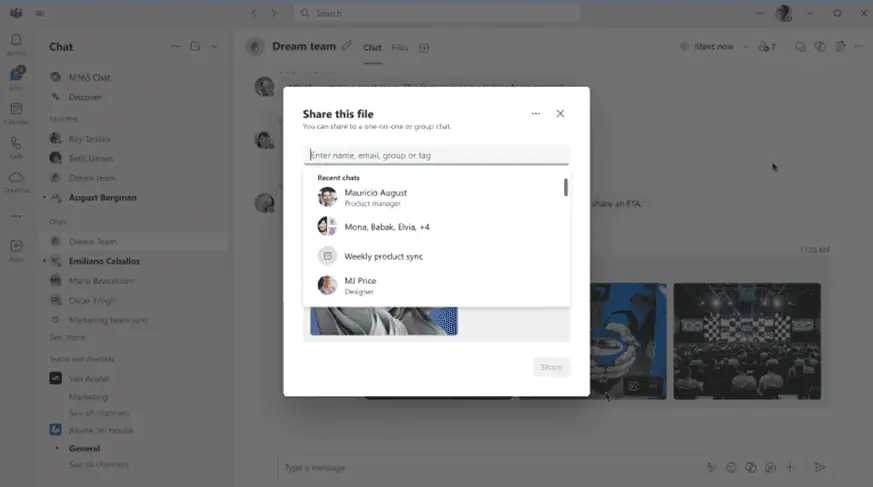Image resolution: width=873 pixels, height=487 pixels.
Task: Click the Search box in the title bar
Action: coord(437,13)
